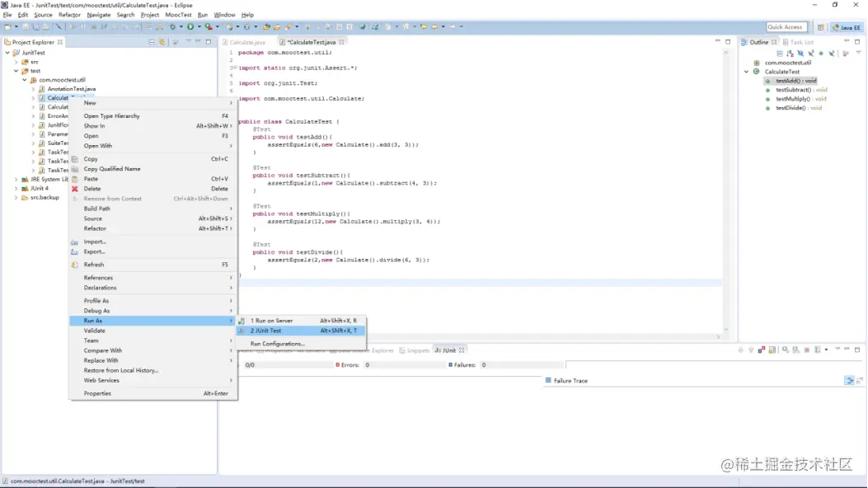Image resolution: width=868 pixels, height=488 pixels.
Task: Switch to the Snippets tab
Action: (415, 350)
